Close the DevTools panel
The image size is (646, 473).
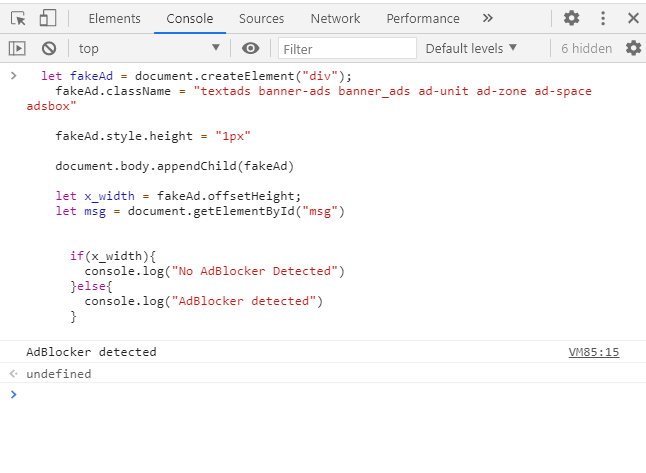click(633, 18)
